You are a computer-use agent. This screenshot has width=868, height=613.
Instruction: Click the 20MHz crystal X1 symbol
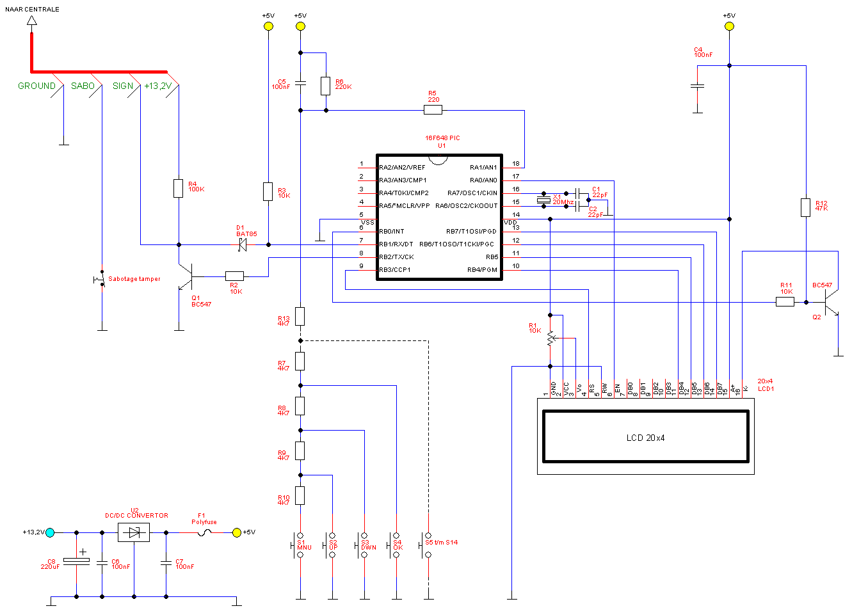tap(543, 200)
